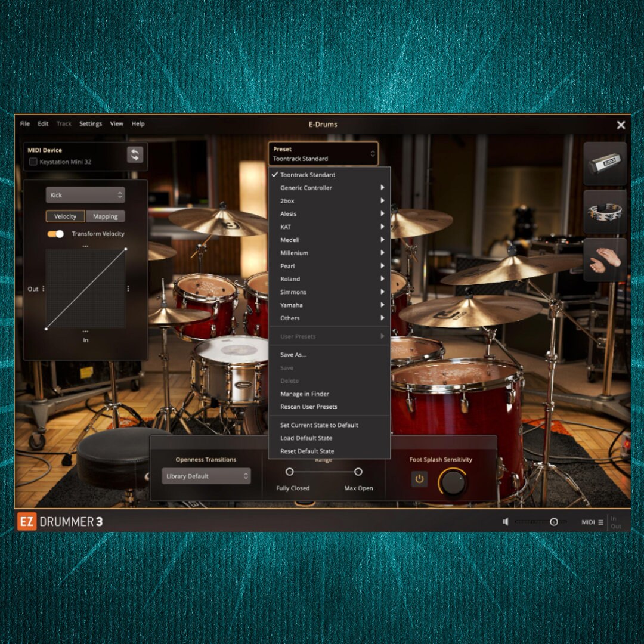Image resolution: width=644 pixels, height=644 pixels.
Task: Open the Settings menu
Action: point(91,123)
